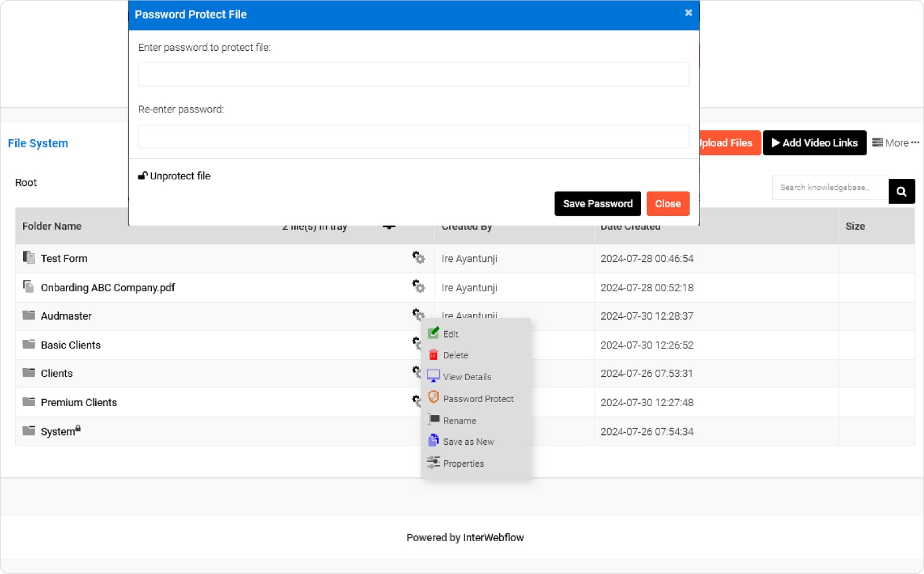Click the Save as New document icon
This screenshot has height=574, width=924.
pos(433,440)
